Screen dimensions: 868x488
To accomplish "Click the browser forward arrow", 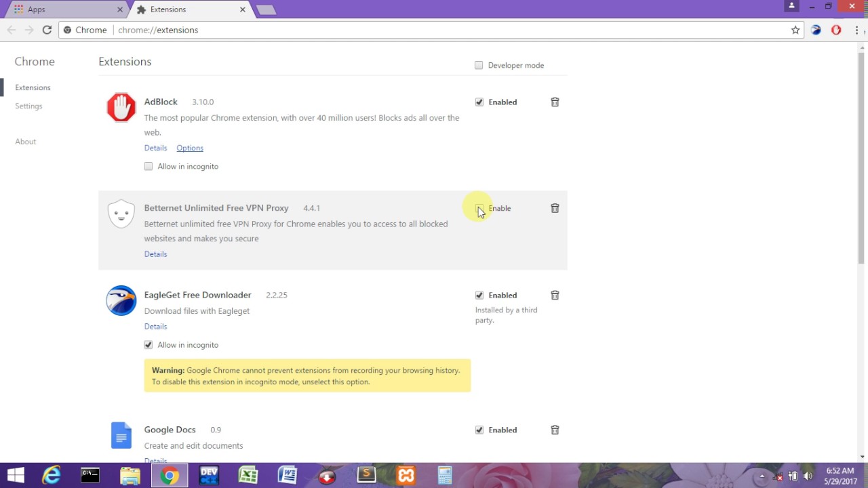I will (x=29, y=30).
